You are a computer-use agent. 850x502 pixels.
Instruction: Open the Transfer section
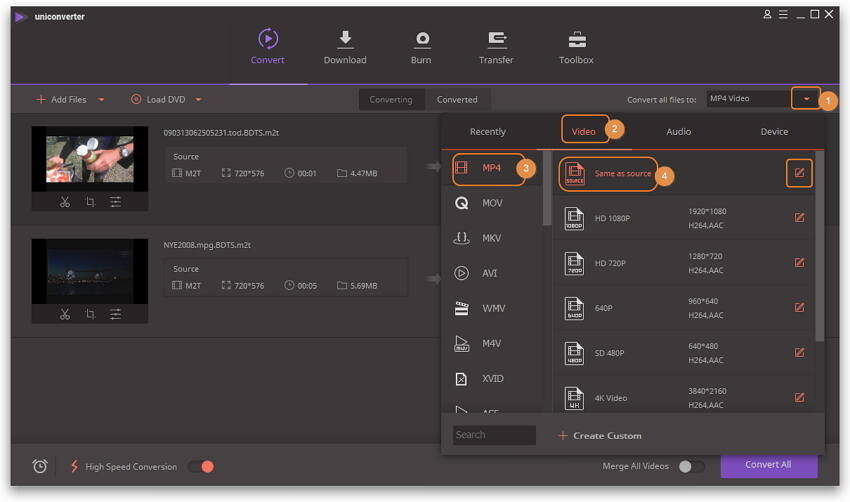[496, 47]
